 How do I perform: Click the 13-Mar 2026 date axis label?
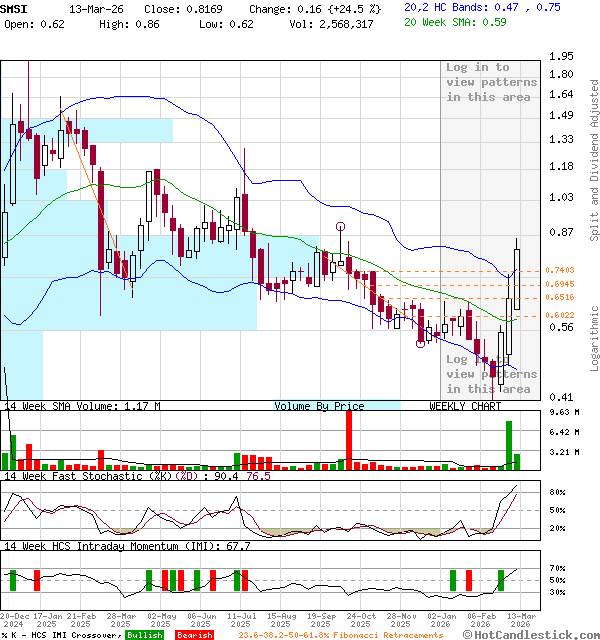coord(519,618)
